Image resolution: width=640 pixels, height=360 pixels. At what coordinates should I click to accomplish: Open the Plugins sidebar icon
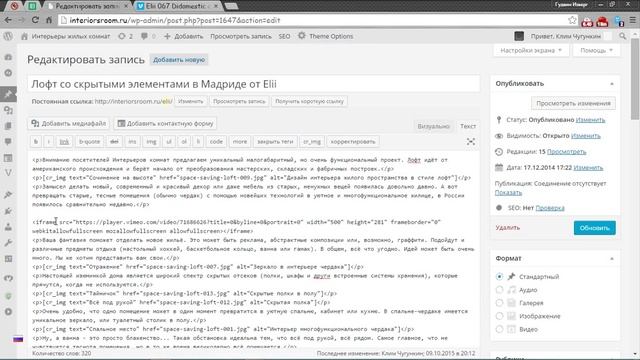point(8,211)
